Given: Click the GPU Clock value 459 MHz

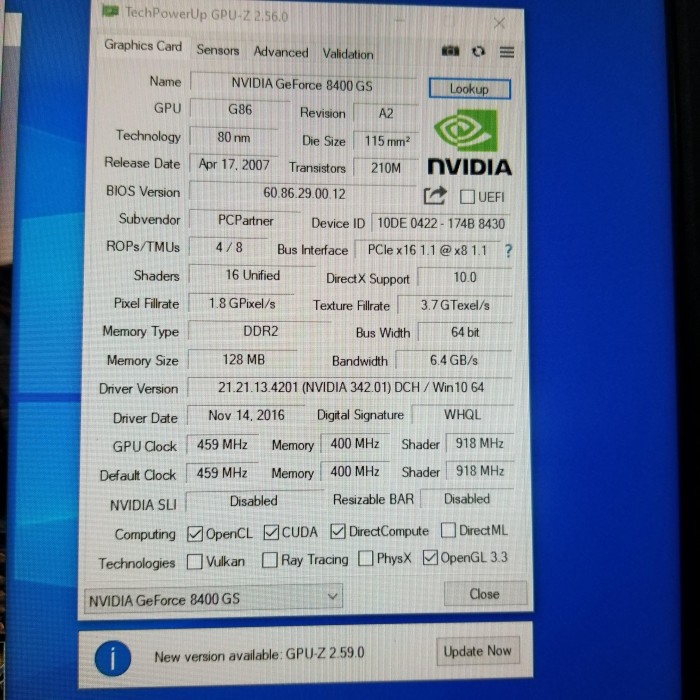Looking at the screenshot, I should 222,444.
